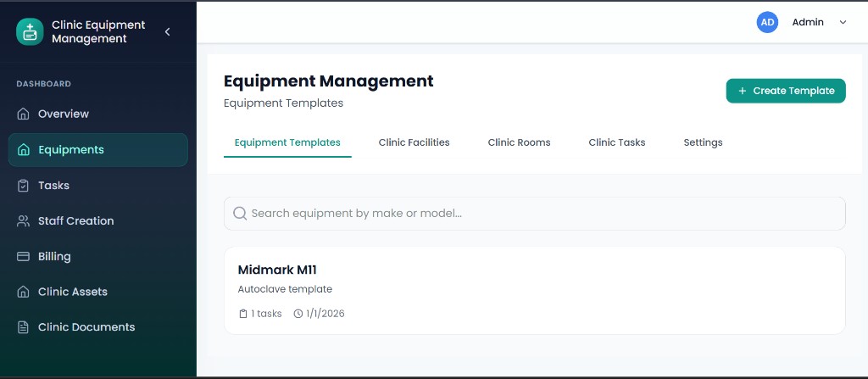The width and height of the screenshot is (868, 379).
Task: Click the AD user avatar
Action: 767,22
